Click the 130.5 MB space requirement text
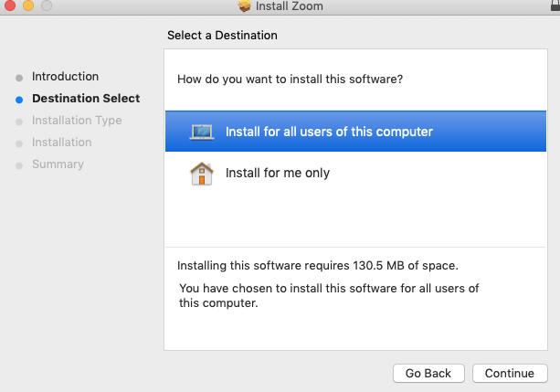Viewport: 560px width, 392px height. coord(318,266)
